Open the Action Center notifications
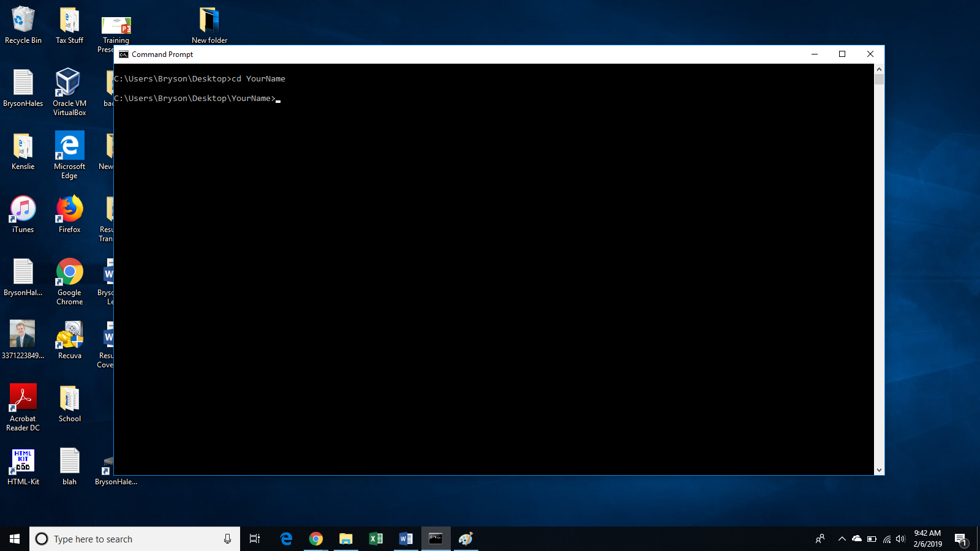The width and height of the screenshot is (980, 551). pyautogui.click(x=960, y=539)
